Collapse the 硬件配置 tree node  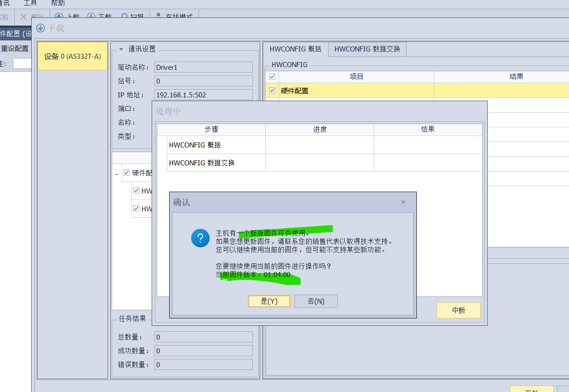point(117,174)
